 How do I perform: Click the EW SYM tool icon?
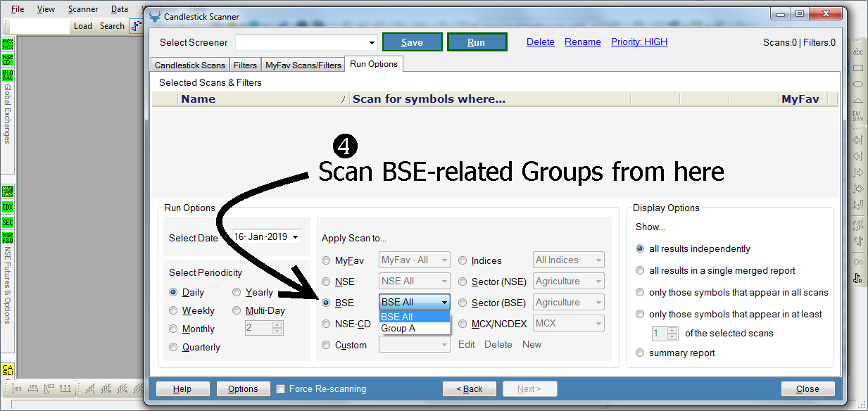pyautogui.click(x=858, y=116)
